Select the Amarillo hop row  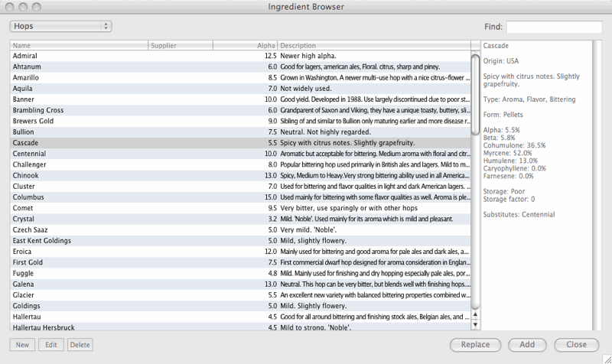240,78
